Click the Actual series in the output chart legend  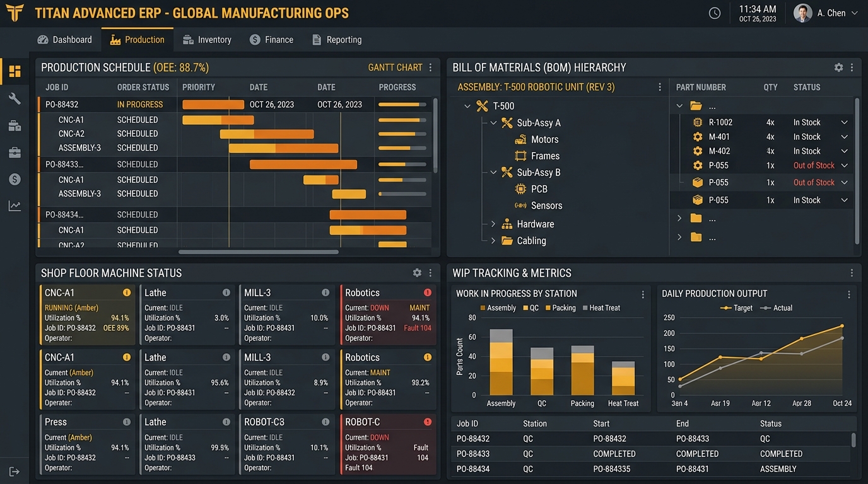point(777,308)
